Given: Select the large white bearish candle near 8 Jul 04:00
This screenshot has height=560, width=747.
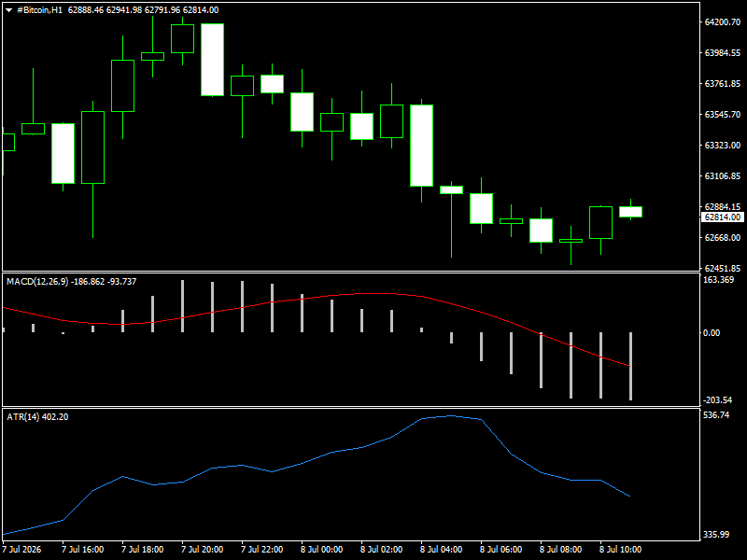Looking at the screenshot, I should [x=422, y=146].
